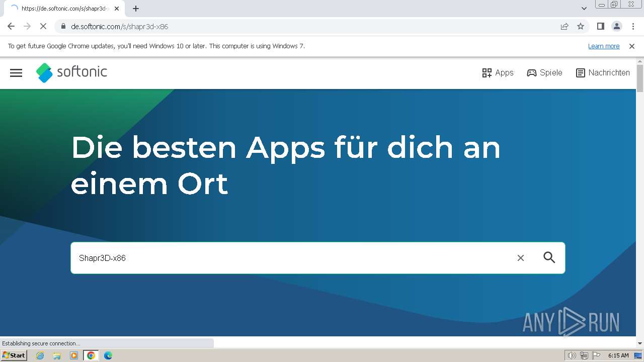This screenshot has width=644, height=362.
Task: Follow the Learn more link
Action: pyautogui.click(x=604, y=46)
